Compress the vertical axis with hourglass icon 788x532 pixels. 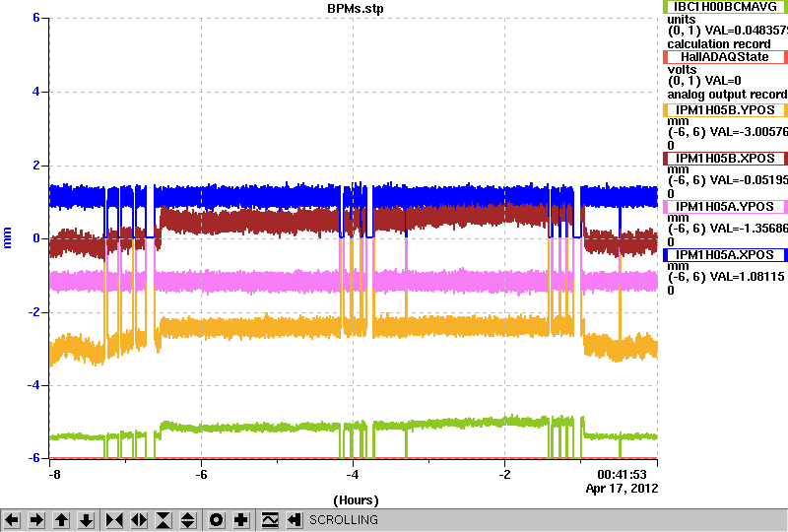tap(164, 520)
